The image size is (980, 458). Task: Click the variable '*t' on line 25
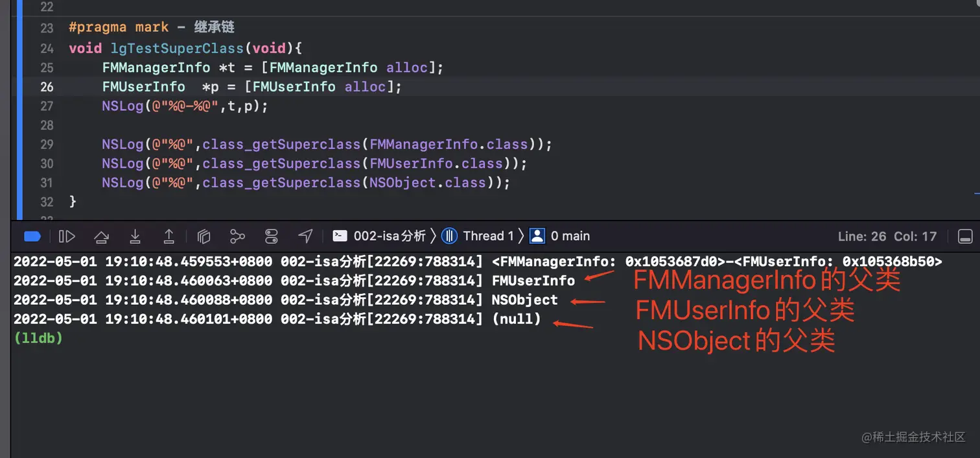(x=227, y=68)
